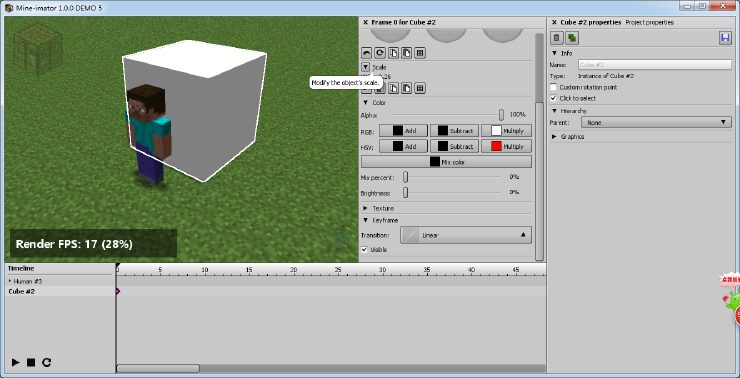Click the red HSV Multiply color swatch

(496, 146)
